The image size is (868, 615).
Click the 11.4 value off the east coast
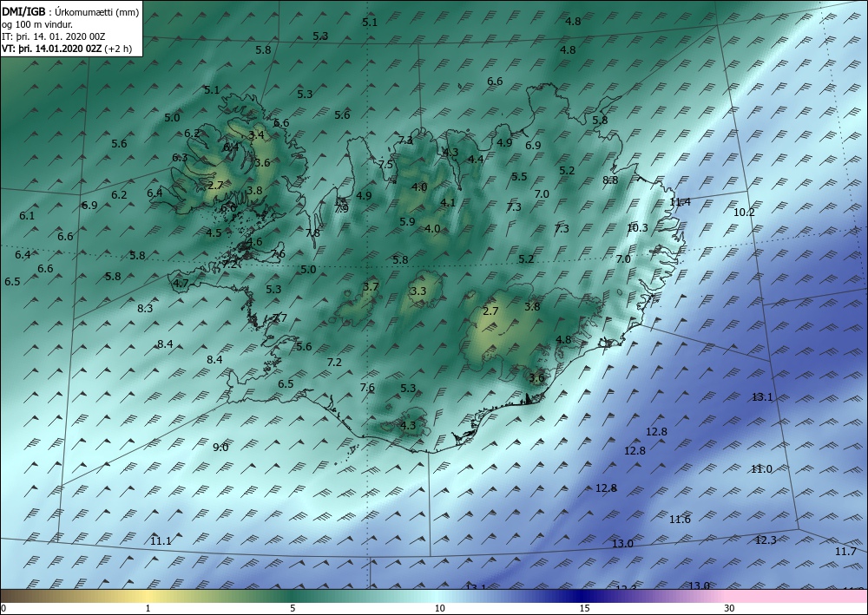click(680, 202)
